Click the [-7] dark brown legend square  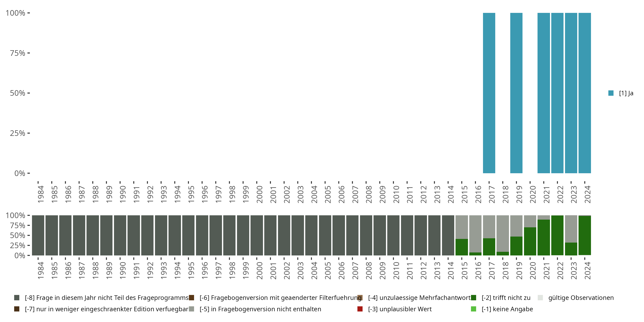(17, 309)
